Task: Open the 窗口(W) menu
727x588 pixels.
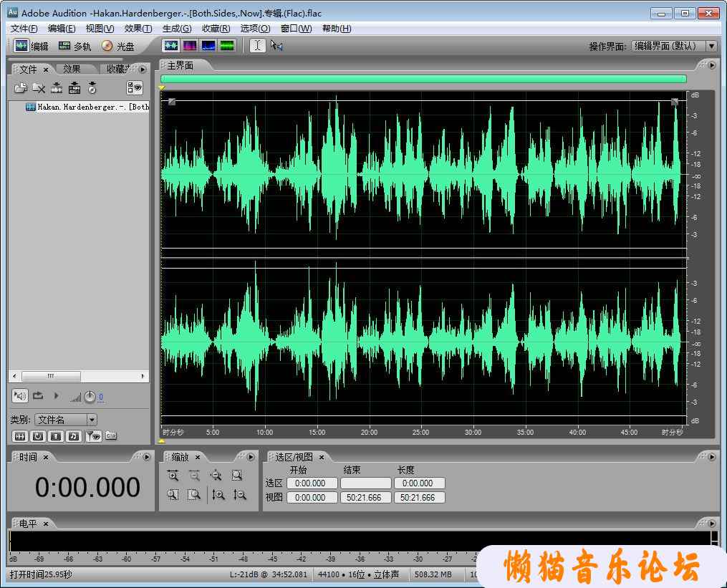Action: [x=297, y=29]
